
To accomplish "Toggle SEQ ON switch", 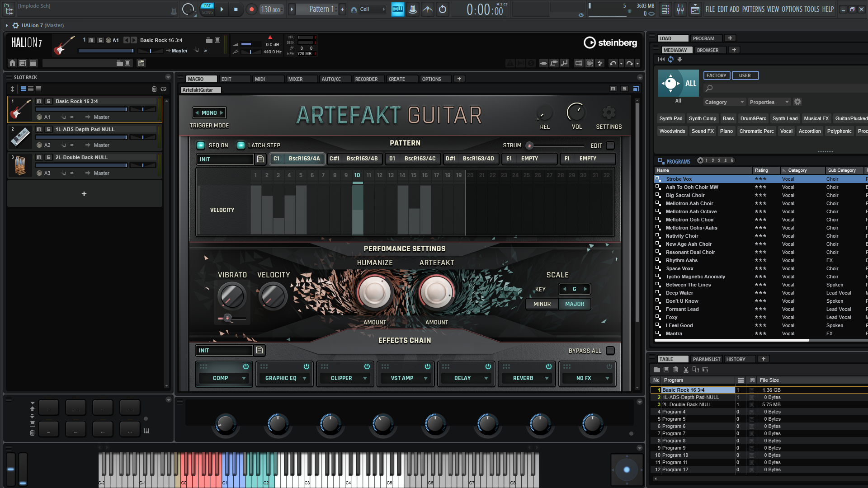I will (201, 145).
